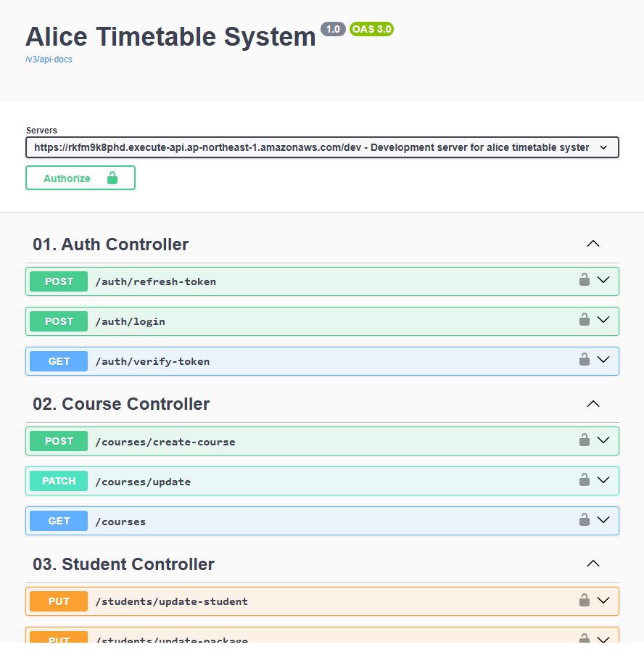Image resolution: width=644 pixels, height=663 pixels.
Task: Click the OAS 3.0 badge
Action: [x=372, y=29]
